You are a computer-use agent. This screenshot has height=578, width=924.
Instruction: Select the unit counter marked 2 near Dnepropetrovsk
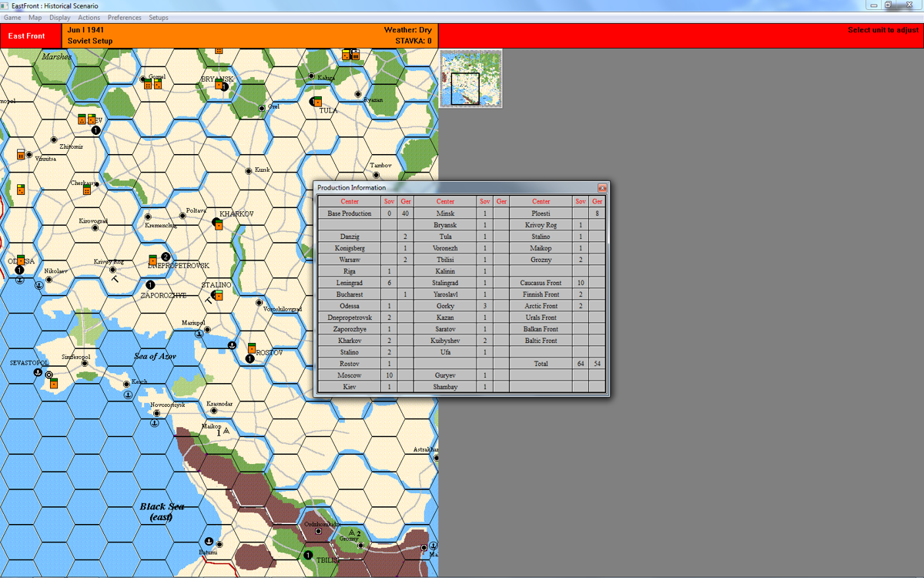(x=166, y=256)
